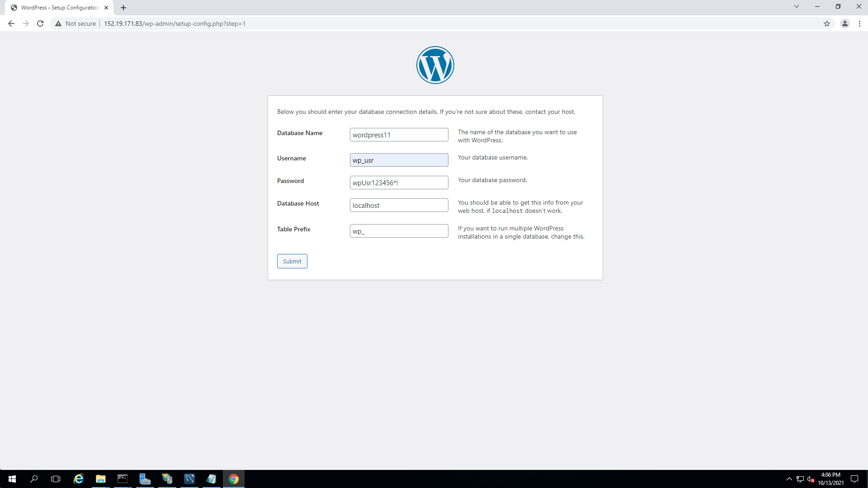Image resolution: width=868 pixels, height=488 pixels.
Task: Open Internet Explorer from the taskbar
Action: tap(78, 479)
